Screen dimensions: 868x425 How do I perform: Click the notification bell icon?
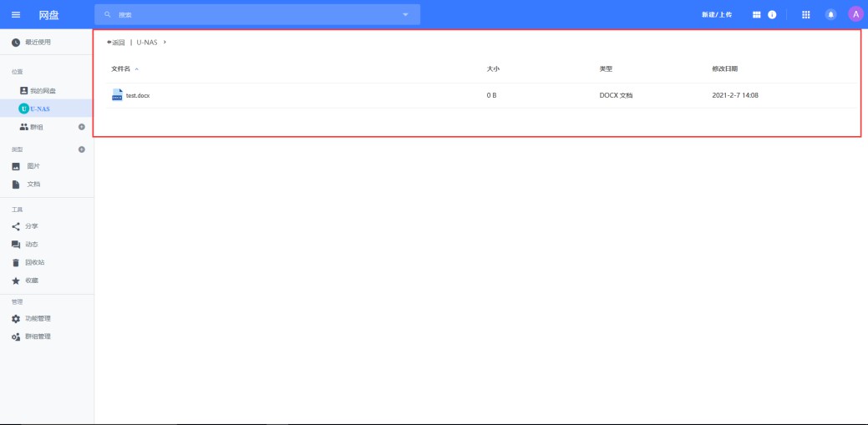click(x=830, y=14)
